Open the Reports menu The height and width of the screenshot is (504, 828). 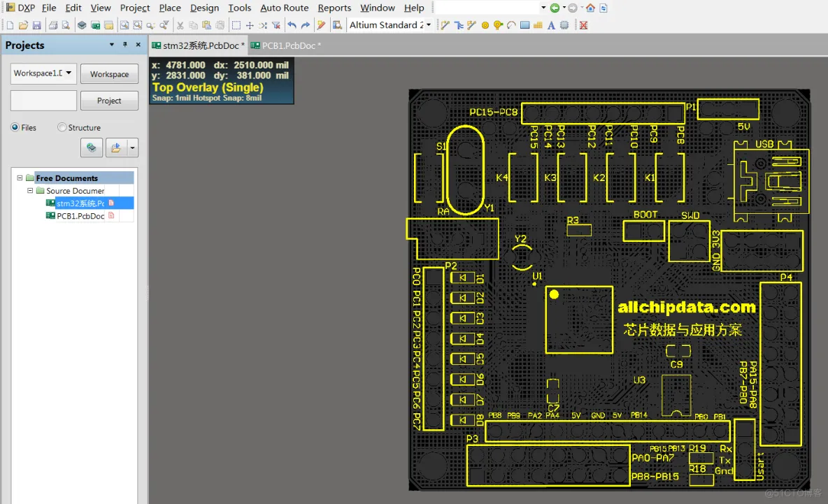coord(334,8)
